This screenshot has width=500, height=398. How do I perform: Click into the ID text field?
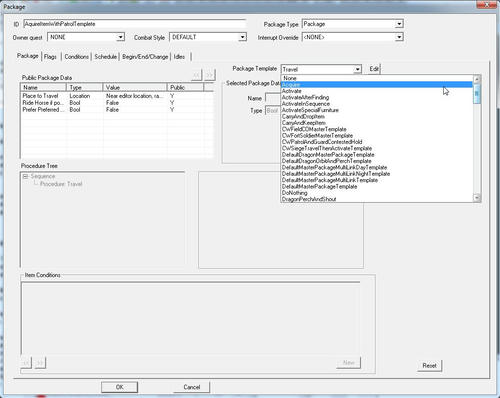[135, 24]
